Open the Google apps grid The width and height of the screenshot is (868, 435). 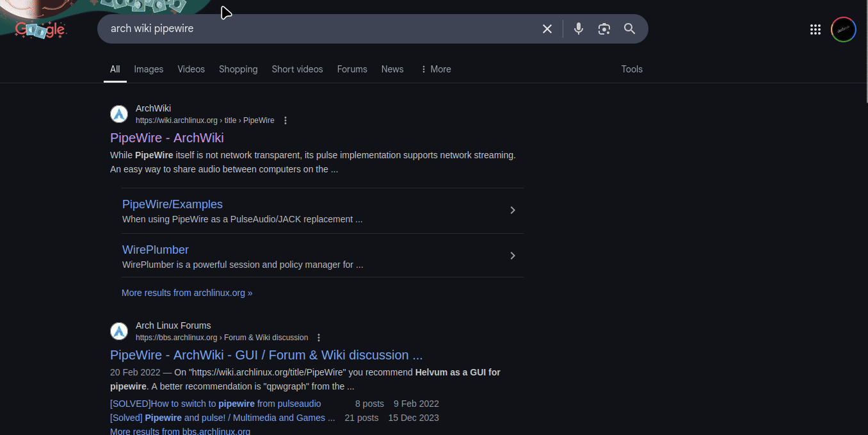[816, 29]
